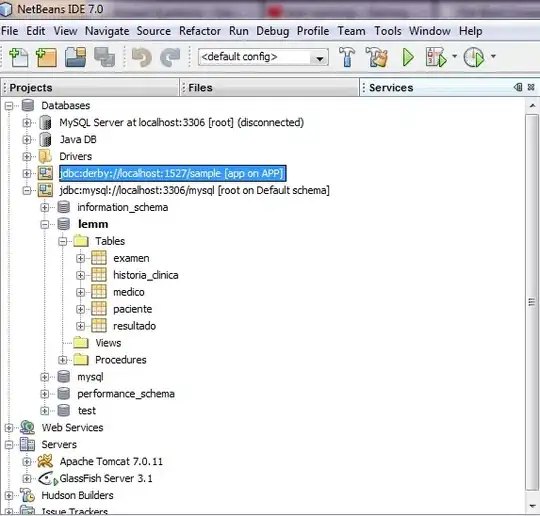Select the test database
Image resolution: width=540 pixels, height=516 pixels.
(x=87, y=411)
